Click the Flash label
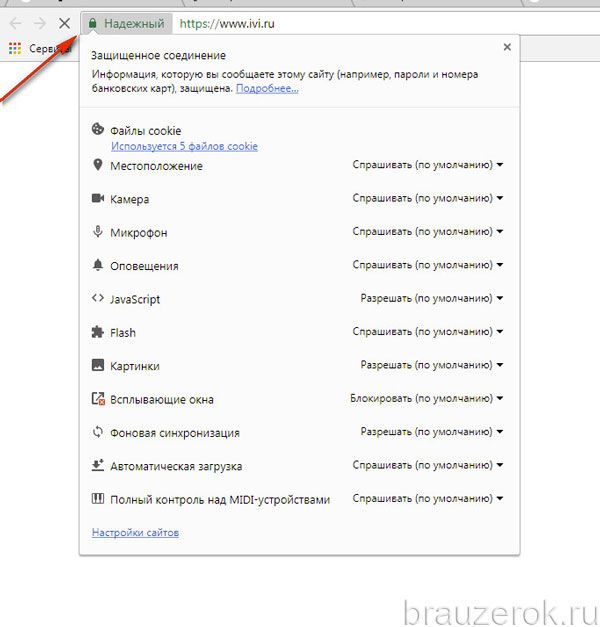The width and height of the screenshot is (600, 627). point(123,333)
